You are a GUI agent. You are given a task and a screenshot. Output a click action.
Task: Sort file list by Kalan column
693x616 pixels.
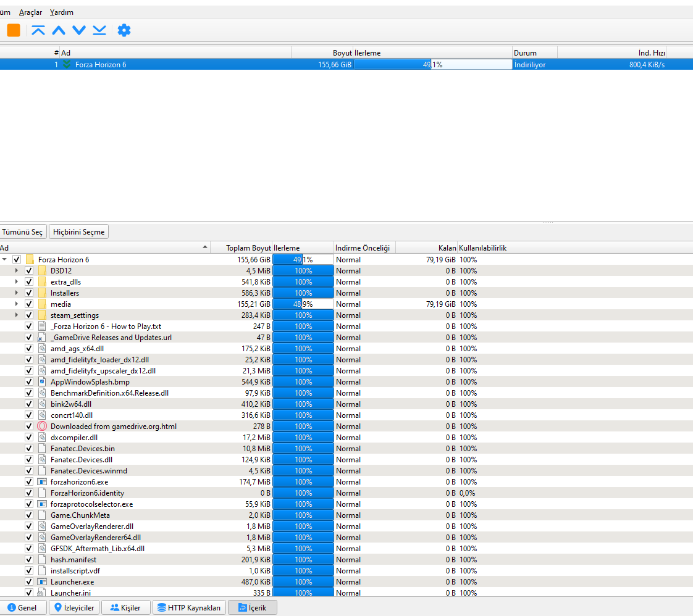coord(427,248)
